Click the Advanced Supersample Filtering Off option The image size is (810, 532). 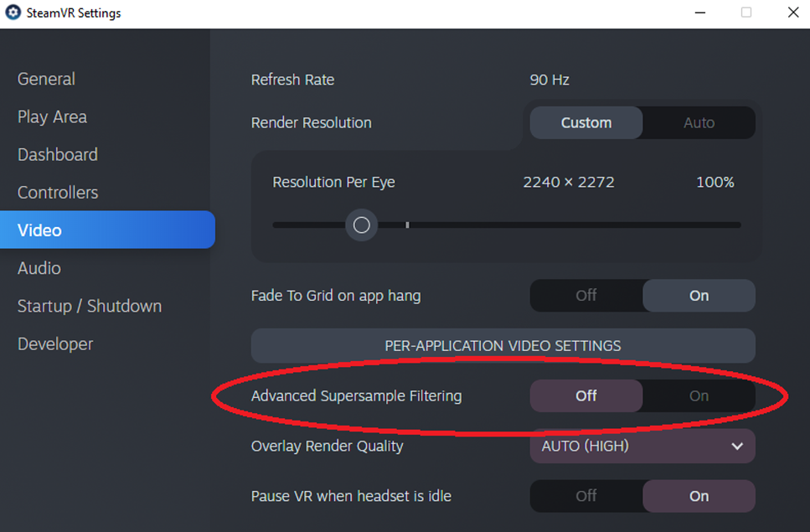tap(586, 396)
